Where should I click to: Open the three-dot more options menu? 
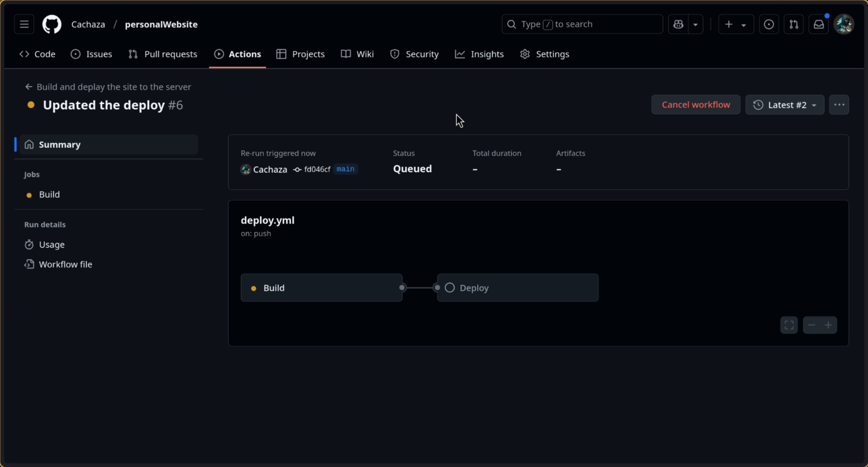839,105
